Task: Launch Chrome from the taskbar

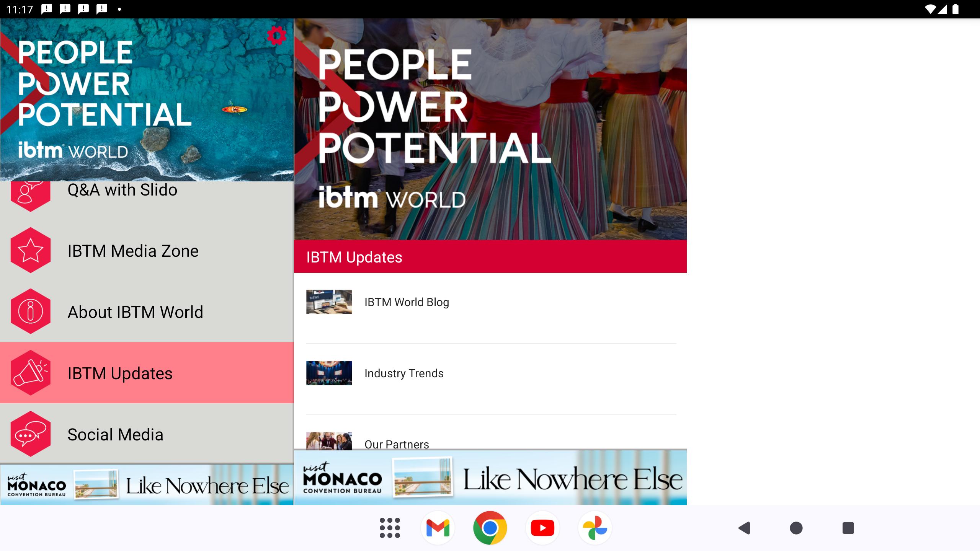Action: 490,528
